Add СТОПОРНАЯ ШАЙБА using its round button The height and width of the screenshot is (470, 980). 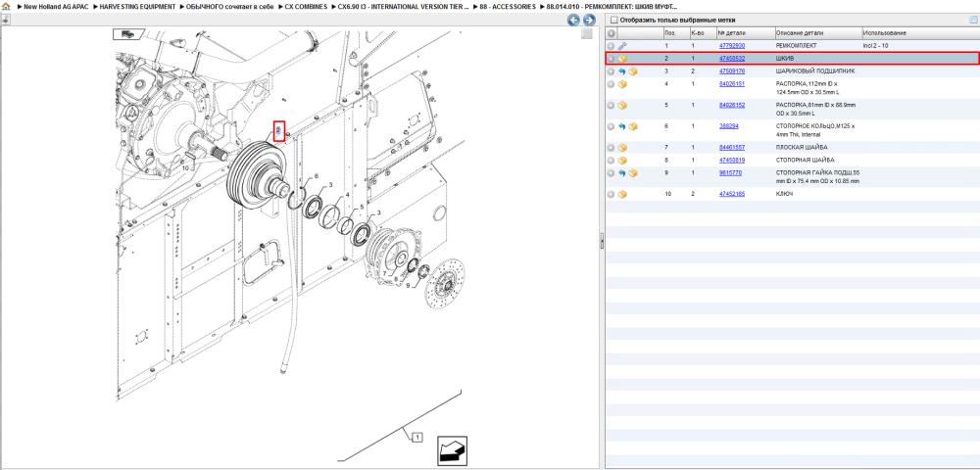pyautogui.click(x=611, y=161)
